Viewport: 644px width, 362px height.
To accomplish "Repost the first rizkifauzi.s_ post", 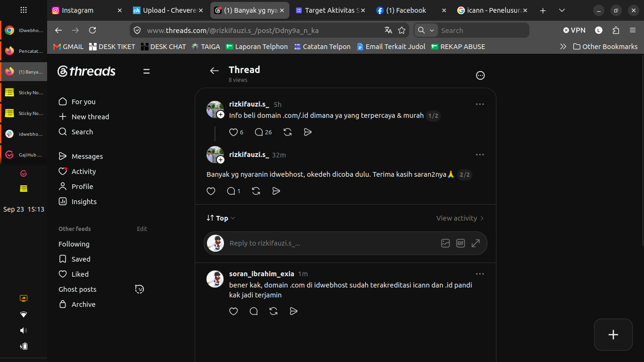I will coord(288,132).
